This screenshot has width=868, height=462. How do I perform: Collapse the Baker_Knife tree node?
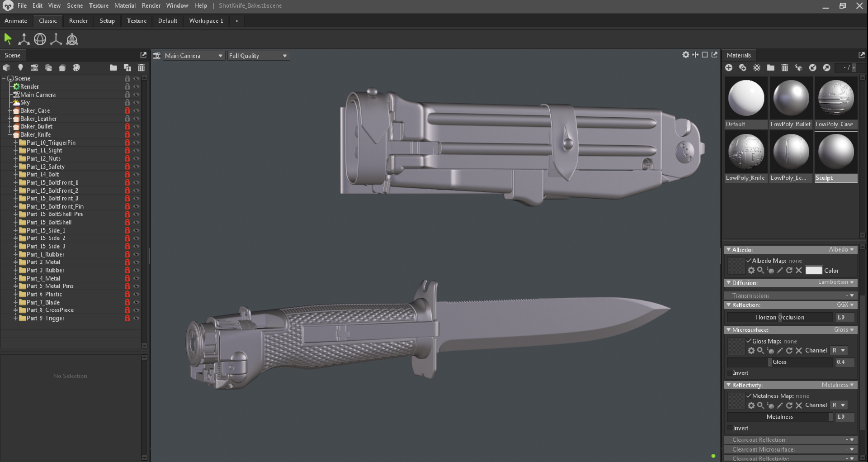point(9,134)
